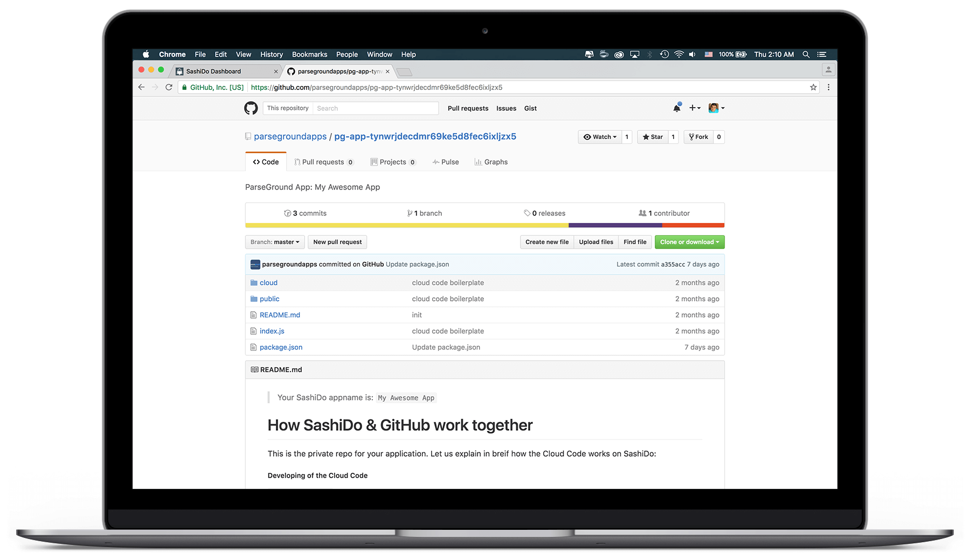Open the notifications bell
Screen dimensions: 970x560
677,108
